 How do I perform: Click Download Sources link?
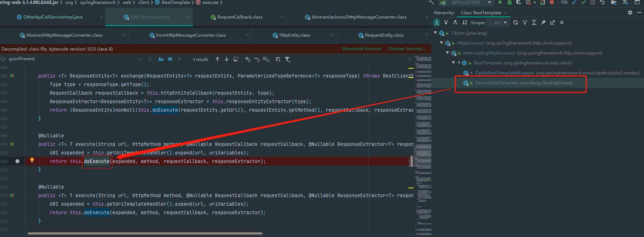pyautogui.click(x=362, y=49)
